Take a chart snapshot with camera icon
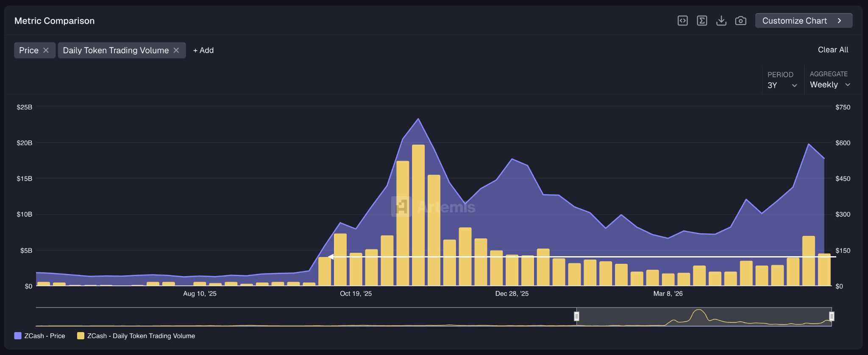868x355 pixels. (x=741, y=21)
